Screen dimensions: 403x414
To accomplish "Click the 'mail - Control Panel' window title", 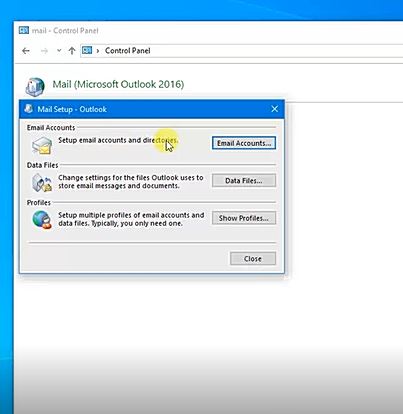I will pos(65,31).
